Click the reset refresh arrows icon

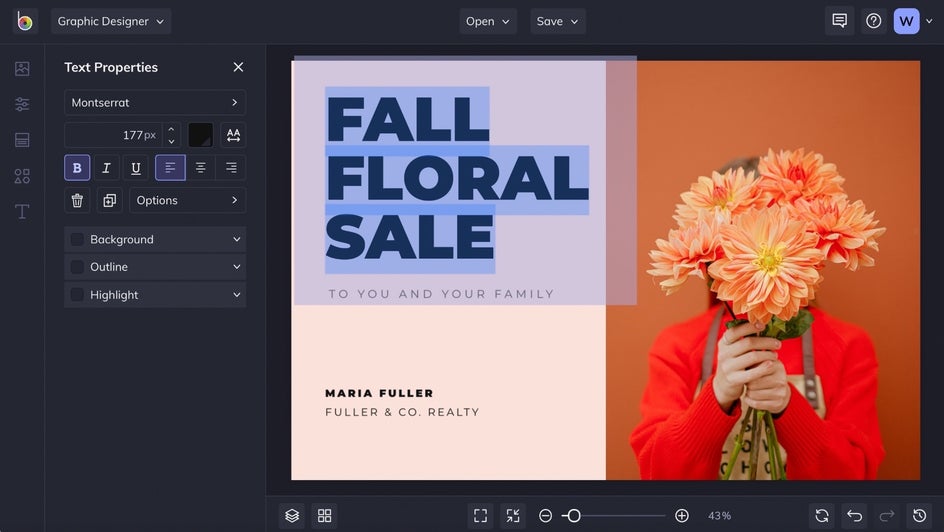(822, 516)
